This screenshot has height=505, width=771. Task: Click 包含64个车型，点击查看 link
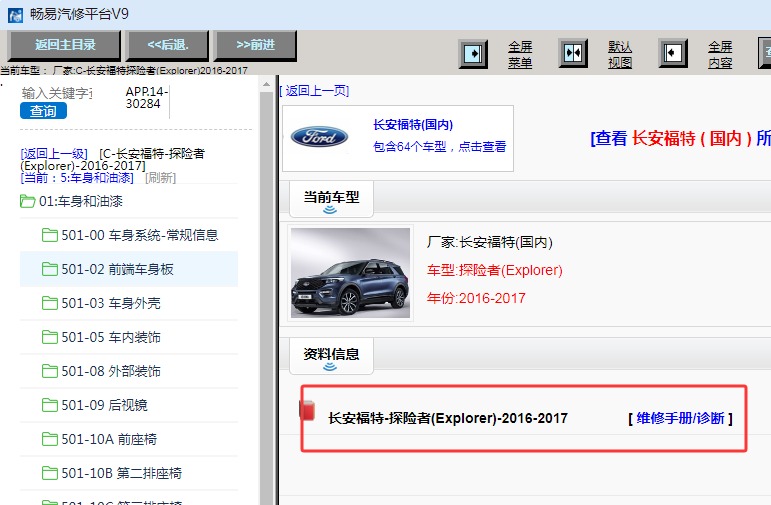(x=440, y=147)
